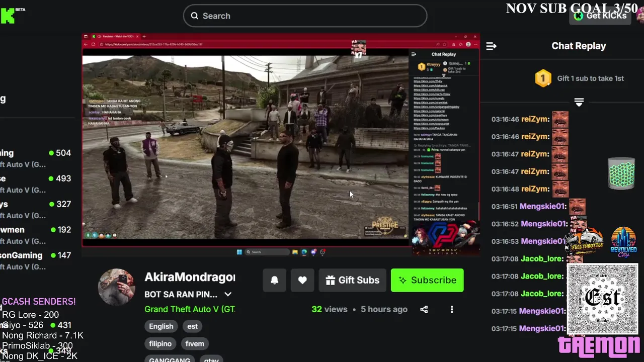
Task: Click the share icon next to views
Action: tap(424, 309)
